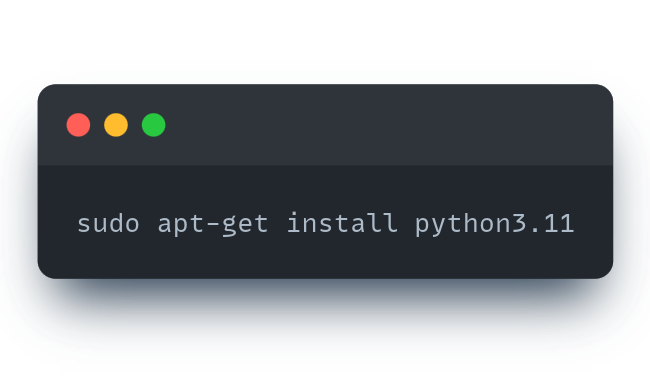Place cursor at the first letter s of sudo
This screenshot has height=390, width=650.
point(84,226)
